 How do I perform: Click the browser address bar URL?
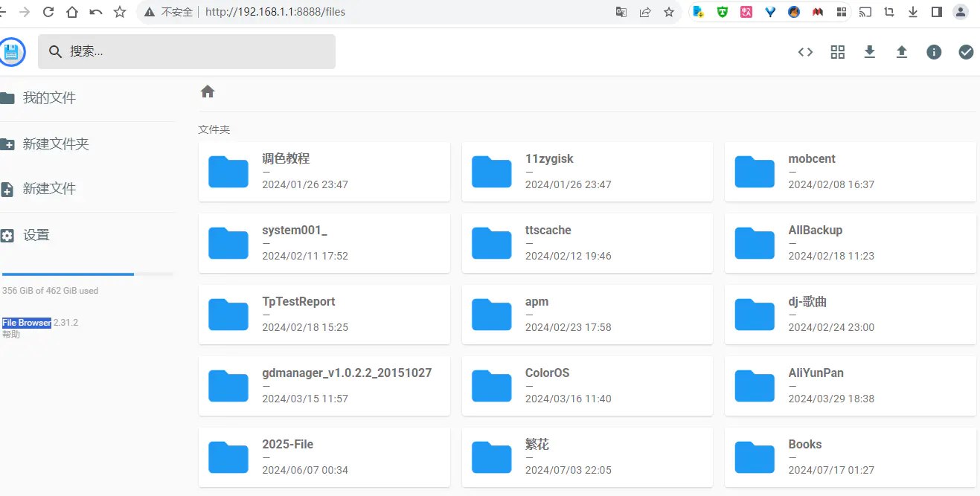click(275, 12)
